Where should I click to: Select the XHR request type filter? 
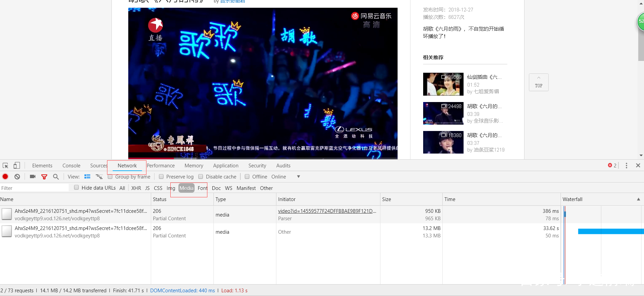click(x=136, y=188)
